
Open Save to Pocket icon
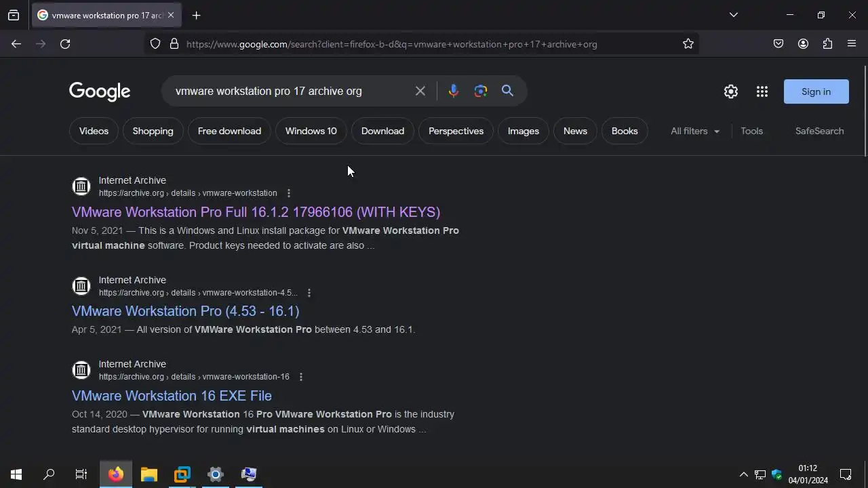[778, 44]
